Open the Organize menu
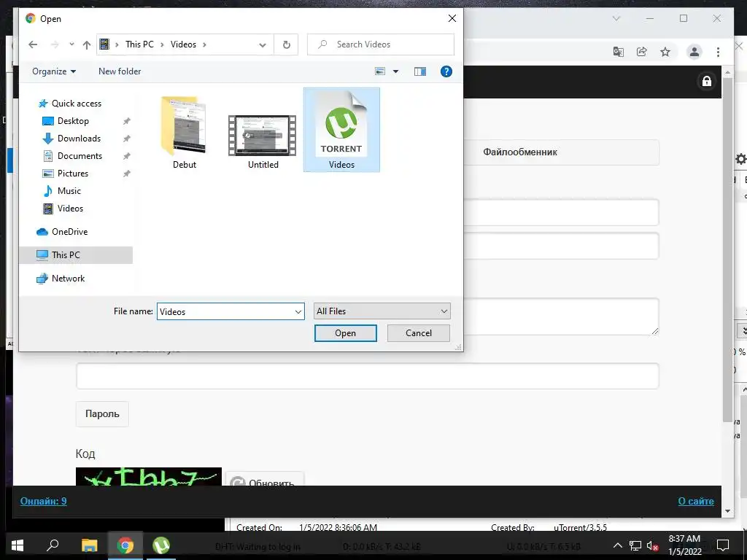The image size is (747, 560). [x=54, y=71]
